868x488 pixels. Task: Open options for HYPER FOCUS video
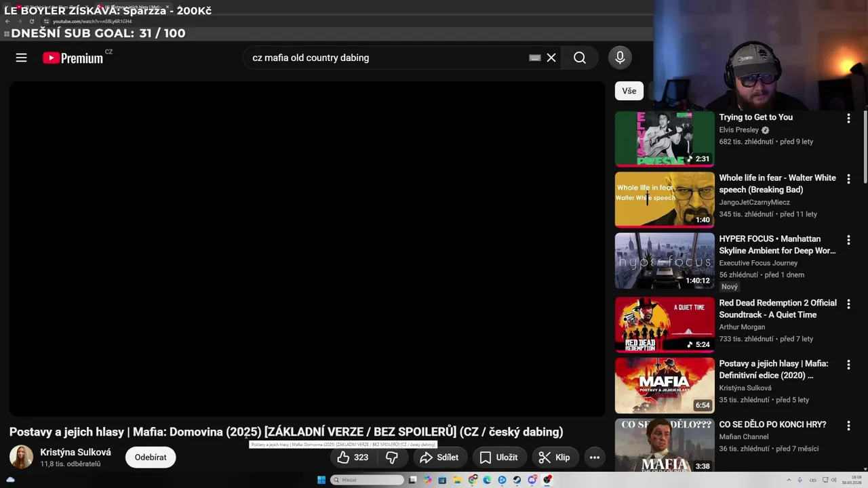tap(848, 241)
